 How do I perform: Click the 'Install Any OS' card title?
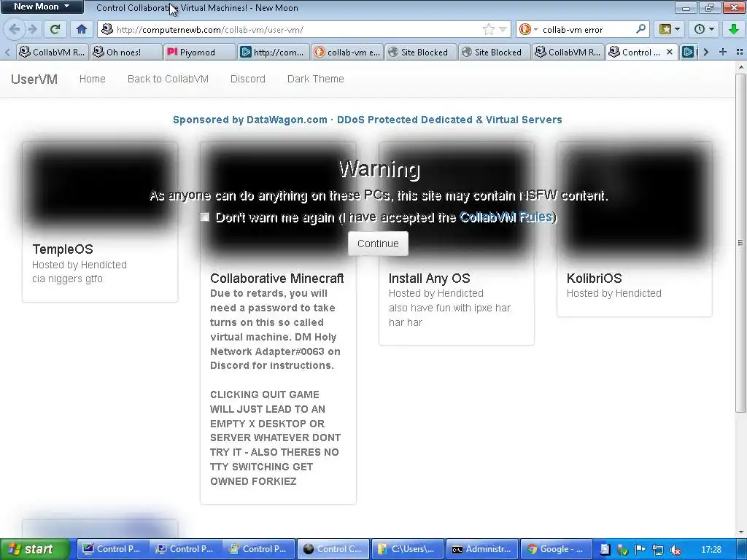(429, 278)
